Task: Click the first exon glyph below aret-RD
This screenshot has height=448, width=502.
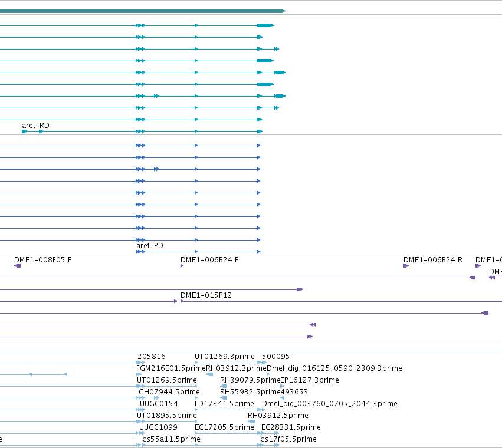Action: point(25,131)
